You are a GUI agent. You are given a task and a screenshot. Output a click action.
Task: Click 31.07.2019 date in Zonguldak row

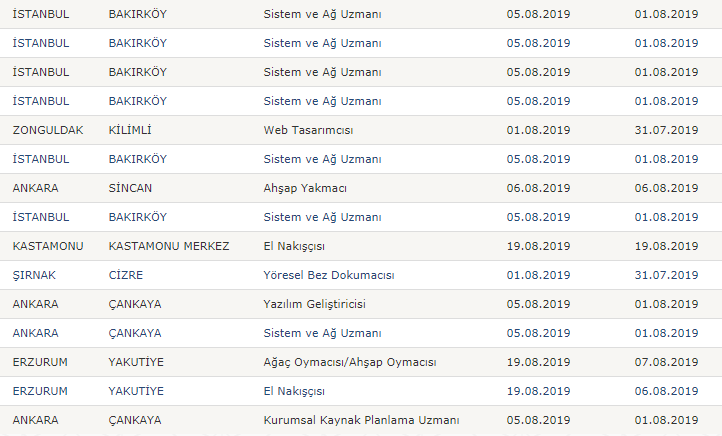pos(666,130)
